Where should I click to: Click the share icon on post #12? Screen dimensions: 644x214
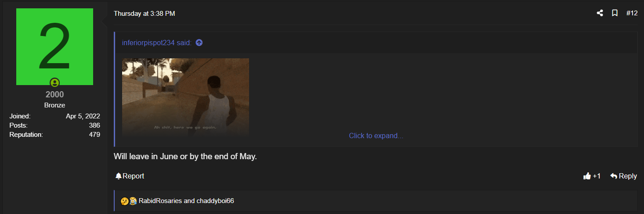(600, 13)
